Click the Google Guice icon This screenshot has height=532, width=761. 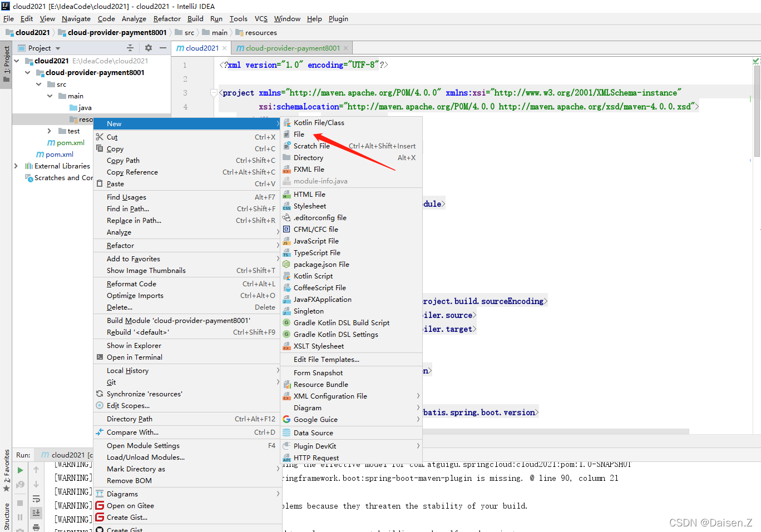pos(286,420)
